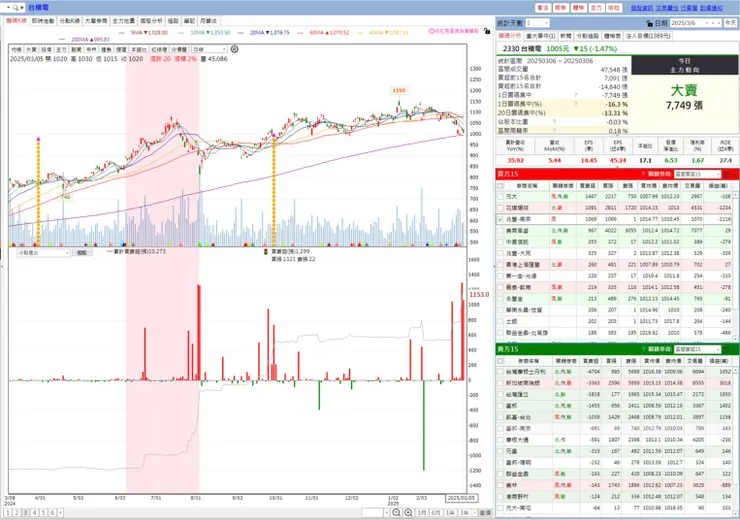The image size is (740, 520).
Task: Select the 6月 range button
Action: [x=436, y=512]
